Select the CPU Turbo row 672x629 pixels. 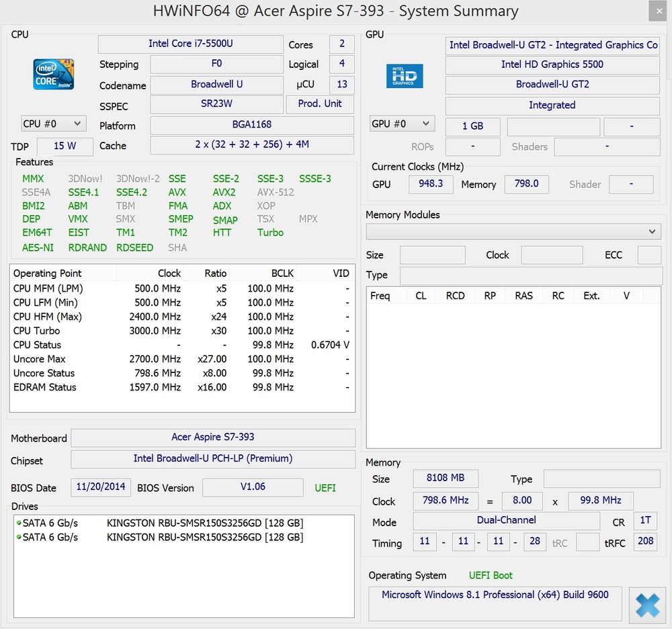[x=182, y=331]
